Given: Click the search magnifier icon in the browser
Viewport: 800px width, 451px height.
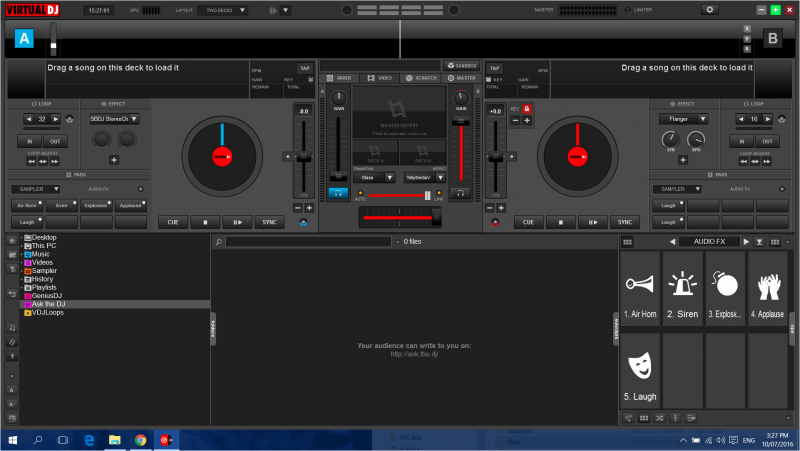Looking at the screenshot, I should [219, 242].
